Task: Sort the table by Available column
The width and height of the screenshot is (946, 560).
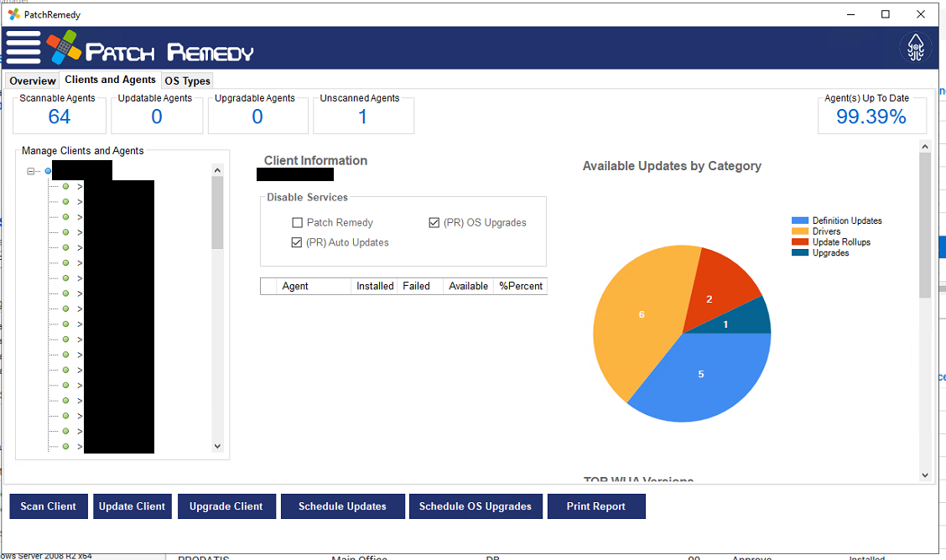Action: tap(468, 287)
